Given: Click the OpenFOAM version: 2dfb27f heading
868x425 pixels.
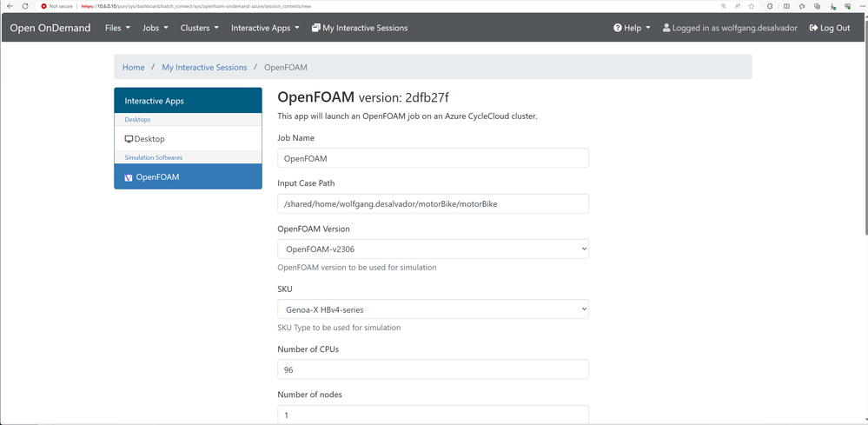Looking at the screenshot, I should [x=363, y=98].
